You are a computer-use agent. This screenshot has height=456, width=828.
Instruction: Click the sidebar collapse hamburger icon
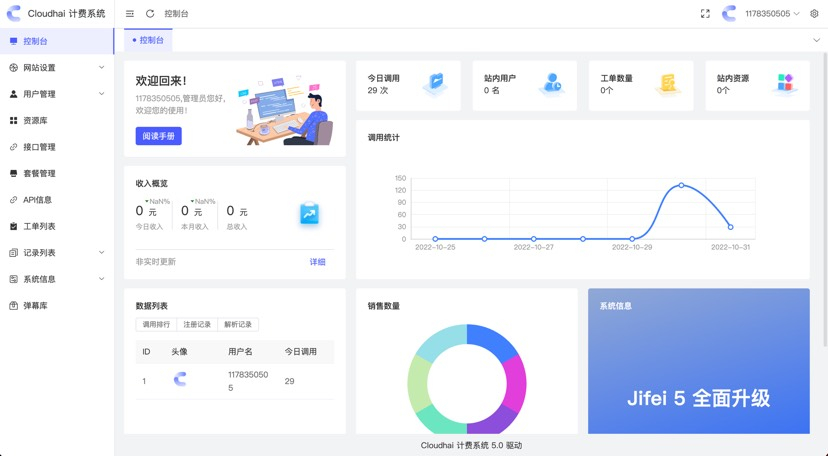[130, 14]
